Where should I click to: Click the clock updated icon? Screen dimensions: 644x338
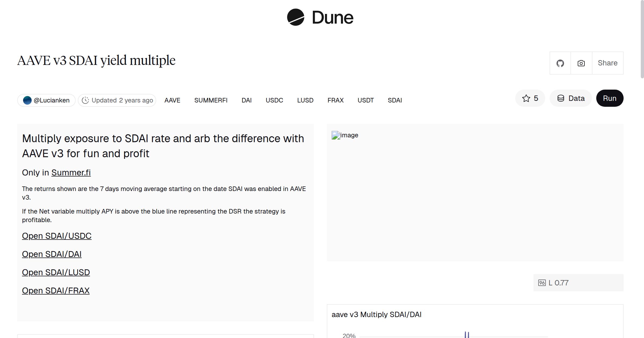click(85, 100)
